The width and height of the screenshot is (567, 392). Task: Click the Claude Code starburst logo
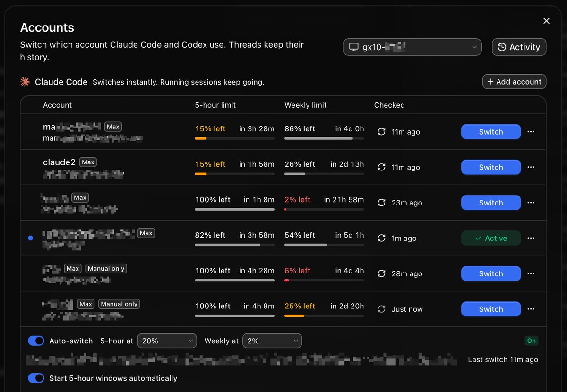click(25, 82)
